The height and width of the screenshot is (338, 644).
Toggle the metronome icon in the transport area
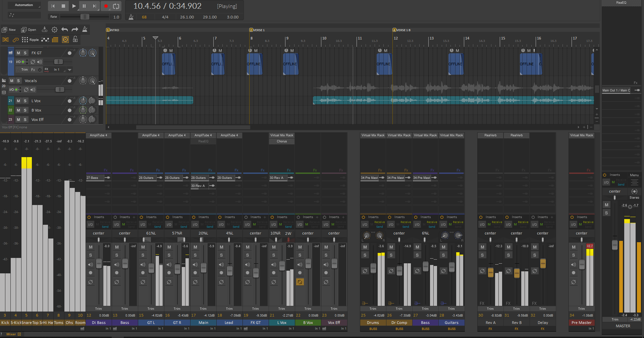131,17
